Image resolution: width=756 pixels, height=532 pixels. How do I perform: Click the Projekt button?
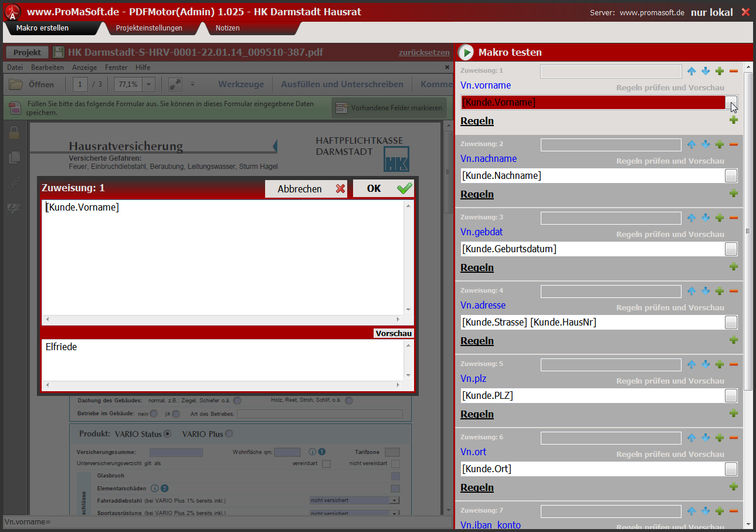(x=27, y=52)
